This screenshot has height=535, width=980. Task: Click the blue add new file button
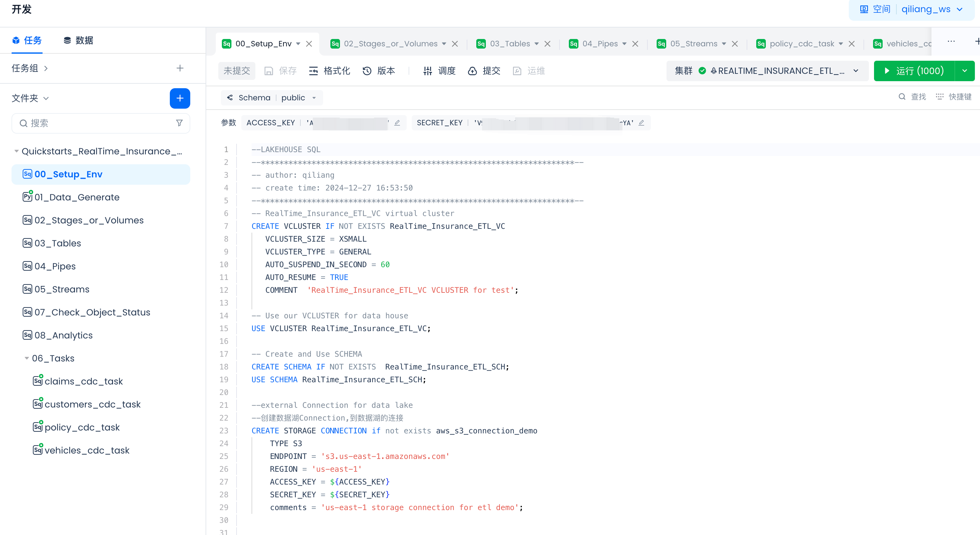(180, 98)
